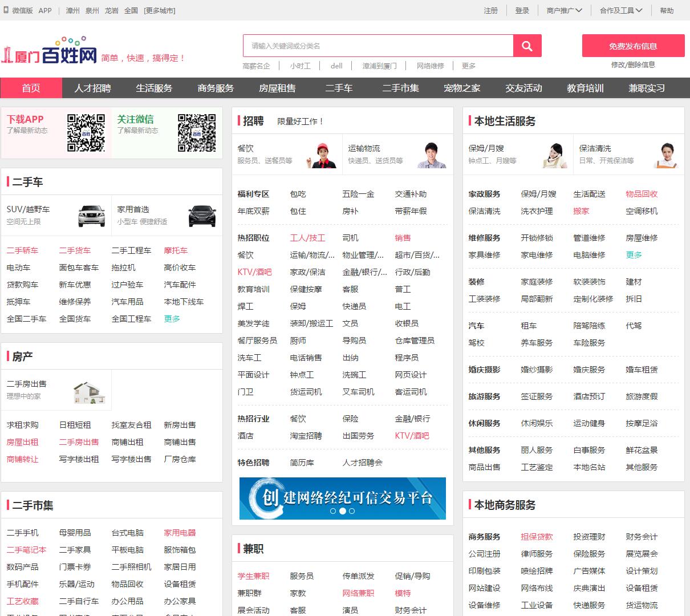The width and height of the screenshot is (690, 616).
Task: Open the [更多城市] city selector
Action: (160, 10)
